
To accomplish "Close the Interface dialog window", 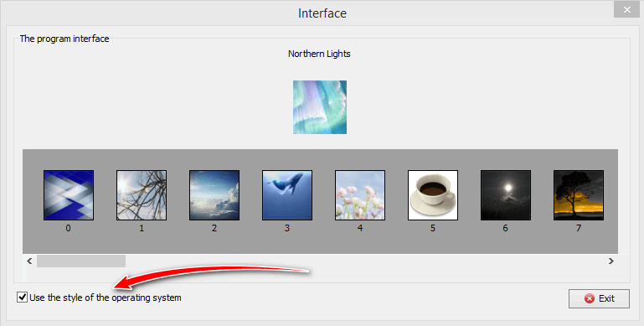I will (x=626, y=9).
